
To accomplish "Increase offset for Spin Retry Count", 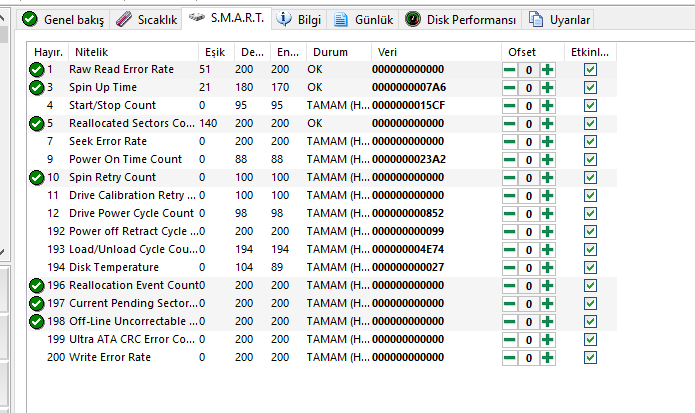I will tap(547, 178).
